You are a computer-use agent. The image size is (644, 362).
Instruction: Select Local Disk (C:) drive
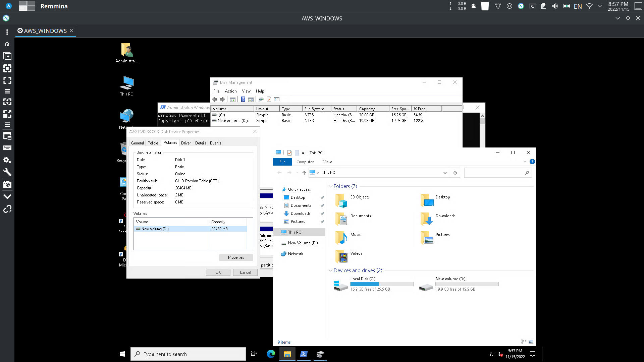(x=373, y=284)
